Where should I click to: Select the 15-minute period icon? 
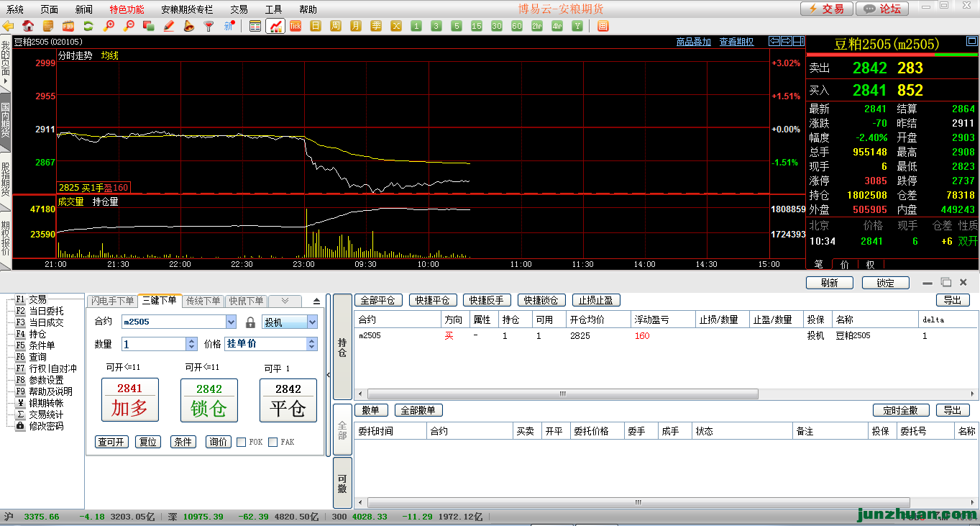pyautogui.click(x=477, y=26)
